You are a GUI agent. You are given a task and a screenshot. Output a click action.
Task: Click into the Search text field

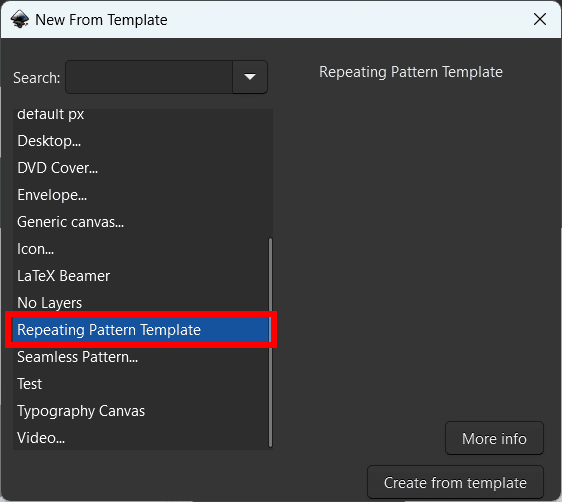point(149,77)
